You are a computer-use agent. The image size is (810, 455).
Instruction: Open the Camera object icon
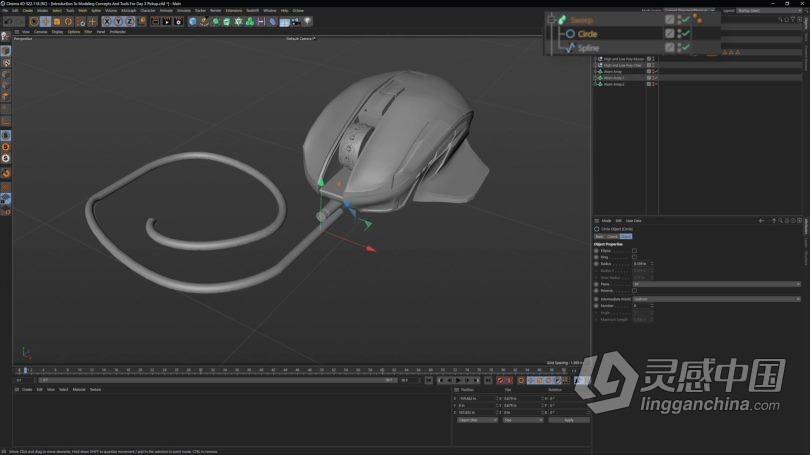click(x=296, y=22)
